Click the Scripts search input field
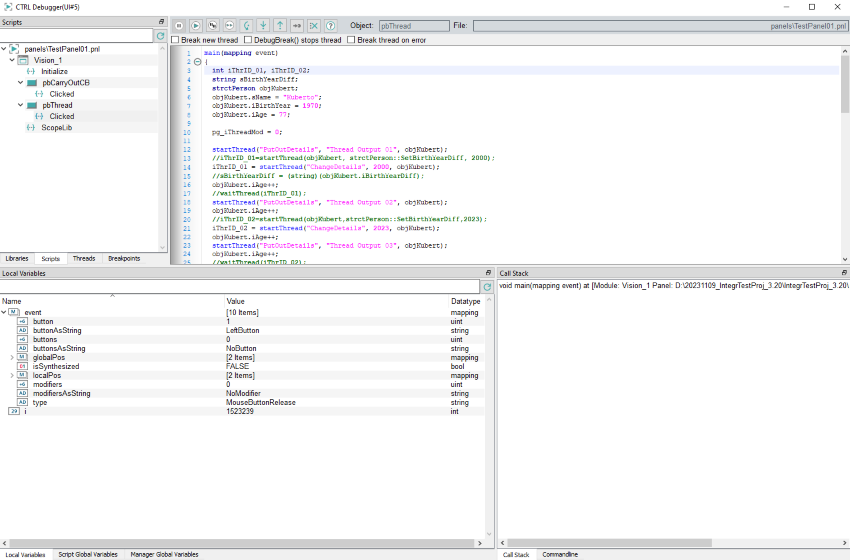Viewport: 850px width, 560px height. (76, 36)
